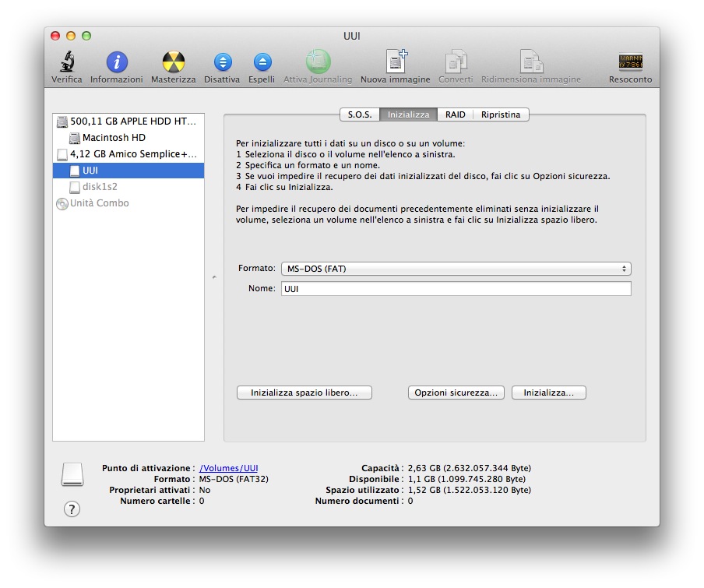Viewport: 704px width, 588px height.
Task: Create a Nuova immagine disk image
Action: point(396,61)
